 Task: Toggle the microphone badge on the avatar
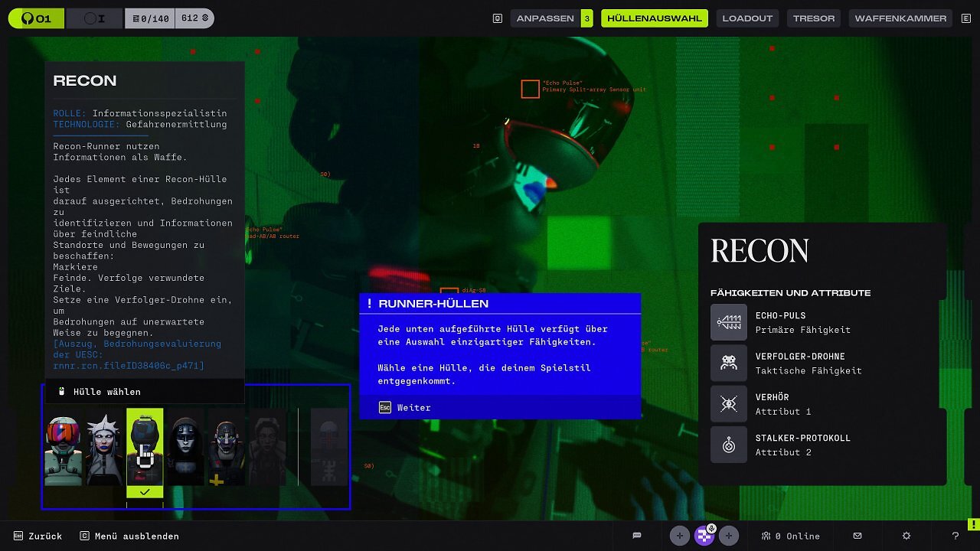pyautogui.click(x=712, y=528)
